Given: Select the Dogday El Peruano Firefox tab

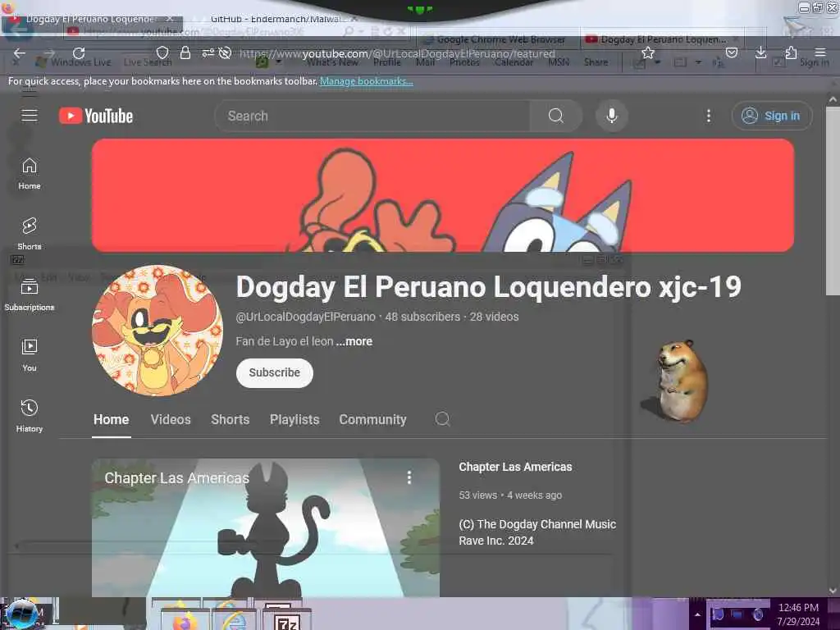Looking at the screenshot, I should [92, 20].
